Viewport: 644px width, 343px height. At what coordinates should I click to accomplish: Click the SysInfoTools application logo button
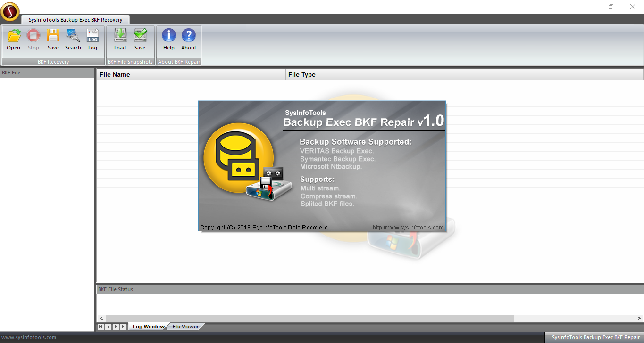click(10, 12)
